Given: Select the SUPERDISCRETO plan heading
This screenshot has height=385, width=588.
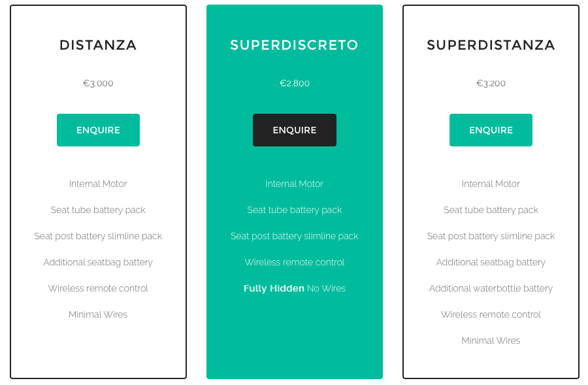Looking at the screenshot, I should (x=295, y=45).
